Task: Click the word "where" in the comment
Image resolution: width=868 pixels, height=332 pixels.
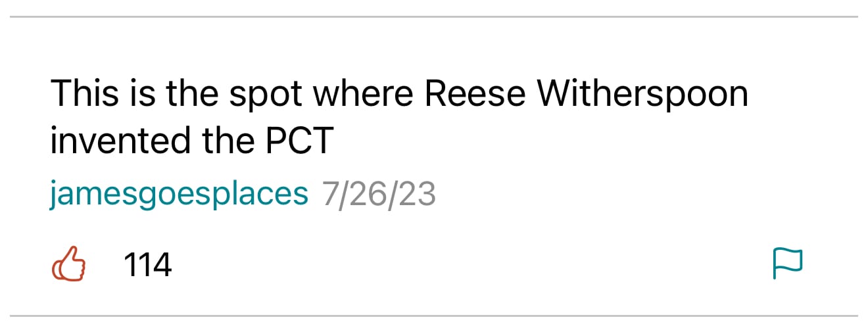Action: coord(361,95)
